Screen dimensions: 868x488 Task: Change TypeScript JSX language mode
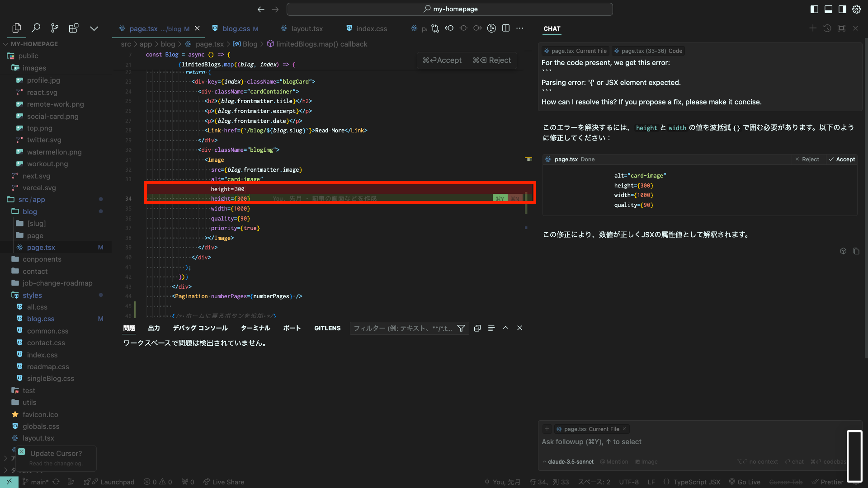click(697, 482)
